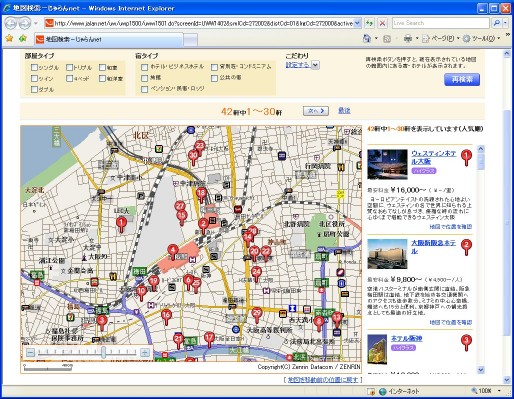514x399 pixels.
Task: Check the ホテル・ビジネスホテル checkbox
Action: pyautogui.click(x=144, y=67)
